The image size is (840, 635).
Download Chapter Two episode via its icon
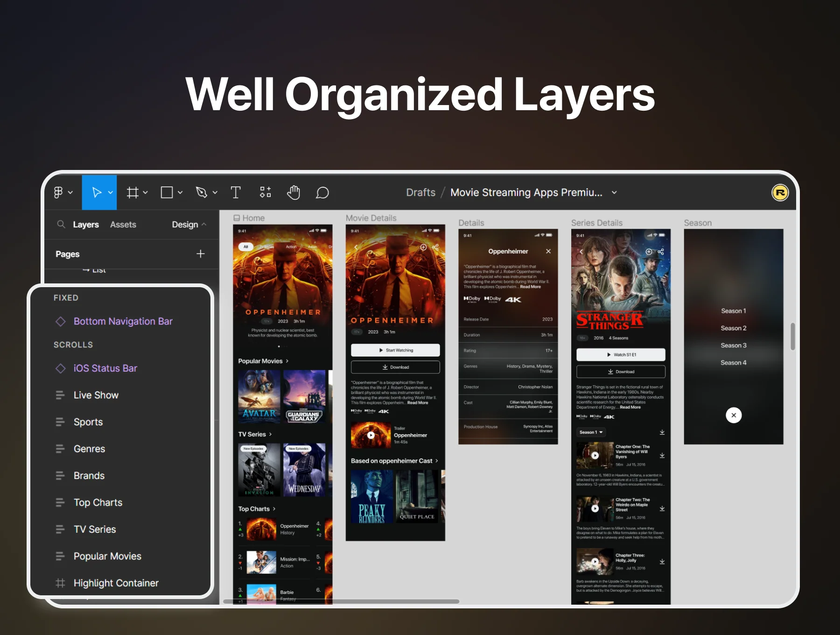coord(662,508)
